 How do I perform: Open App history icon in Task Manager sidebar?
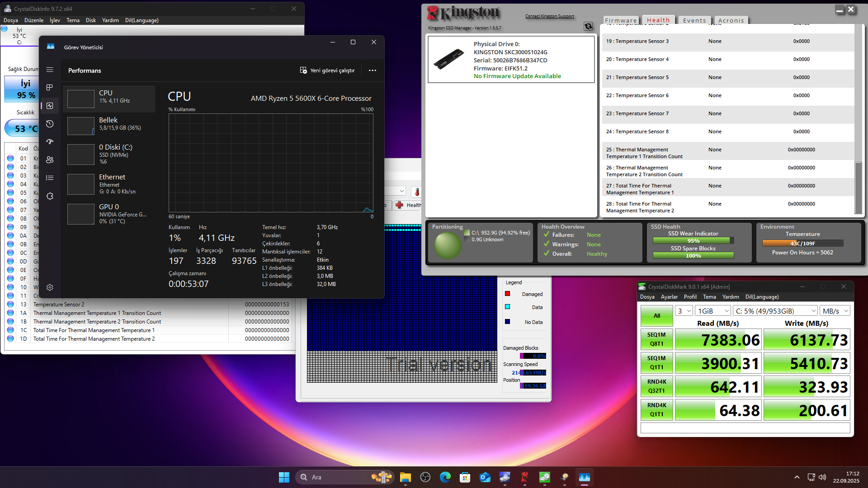point(50,124)
